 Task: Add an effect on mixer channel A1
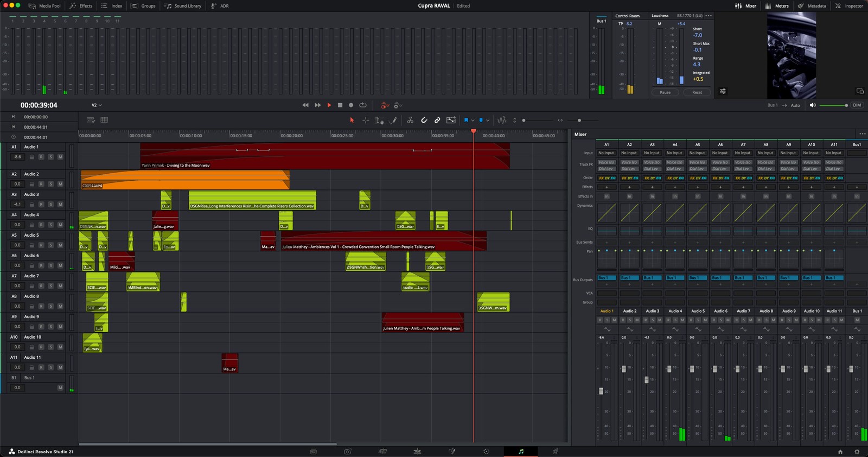607,187
